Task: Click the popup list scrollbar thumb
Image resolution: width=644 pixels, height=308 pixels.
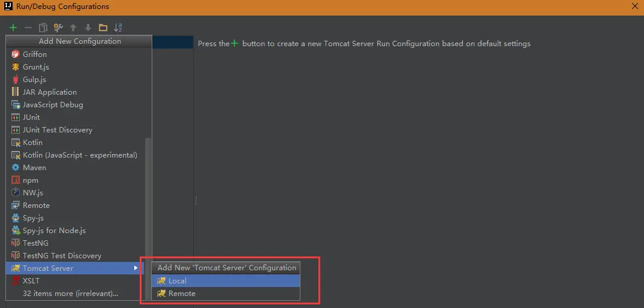Action: pos(148,218)
